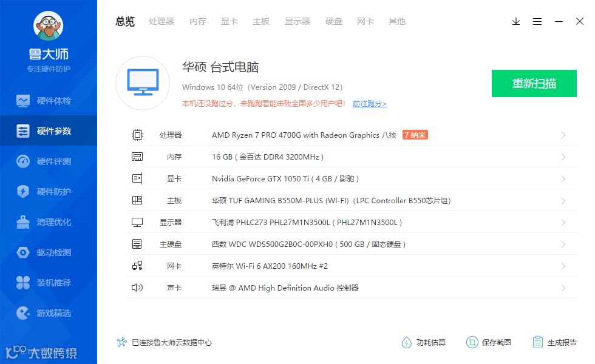The image size is (595, 364).
Task: Click the 显卡 graphics card icon
Action: [x=137, y=178]
